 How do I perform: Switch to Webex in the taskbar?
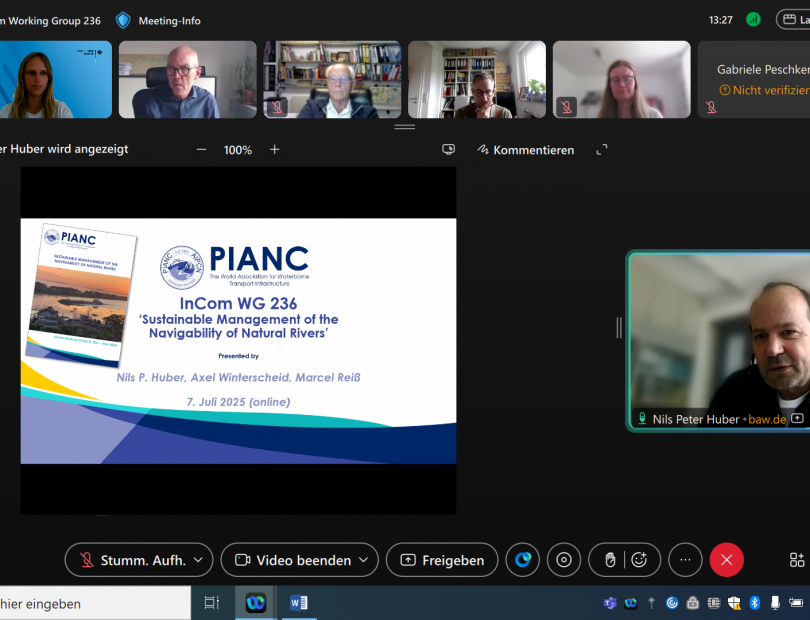coord(256,603)
